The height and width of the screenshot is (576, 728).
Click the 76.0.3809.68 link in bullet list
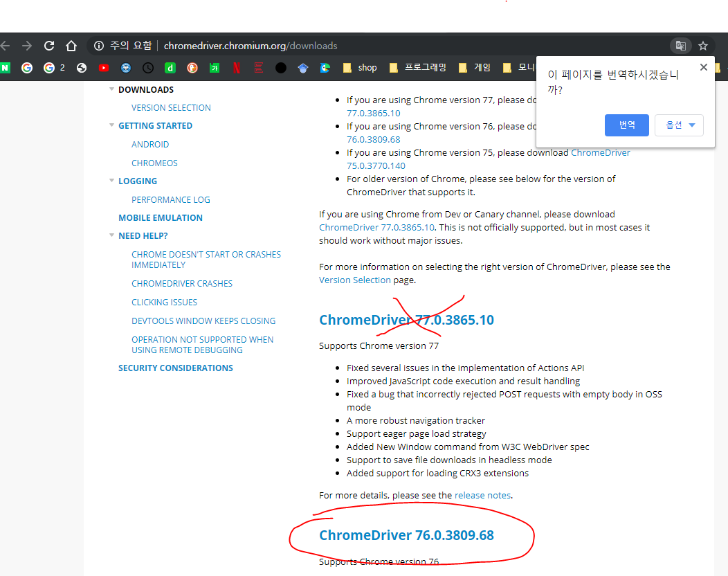pos(373,139)
